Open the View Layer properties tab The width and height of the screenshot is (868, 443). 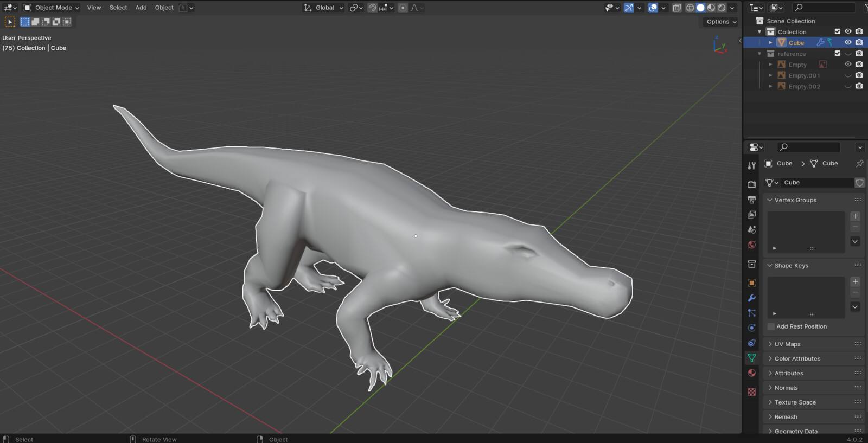[751, 215]
